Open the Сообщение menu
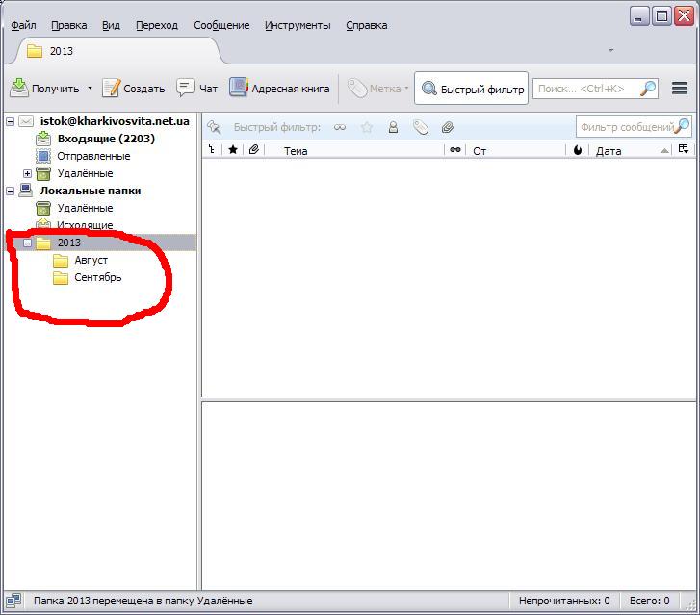The image size is (700, 615). (x=221, y=25)
